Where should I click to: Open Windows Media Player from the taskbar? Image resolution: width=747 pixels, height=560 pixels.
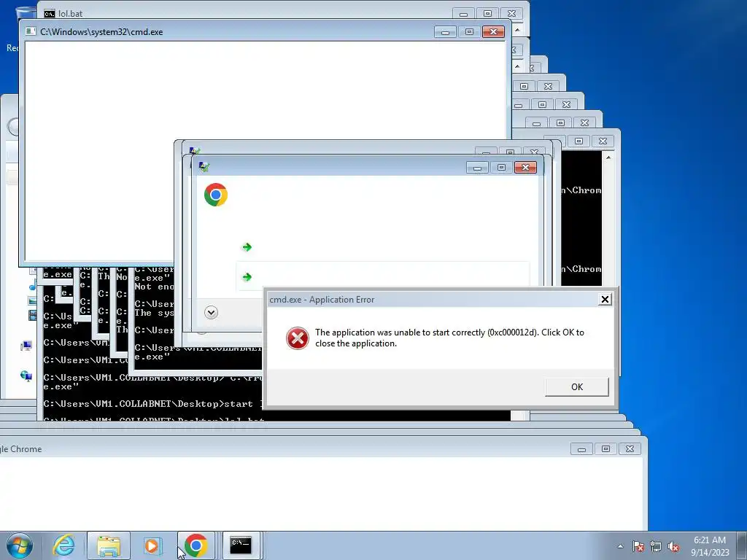tap(152, 545)
